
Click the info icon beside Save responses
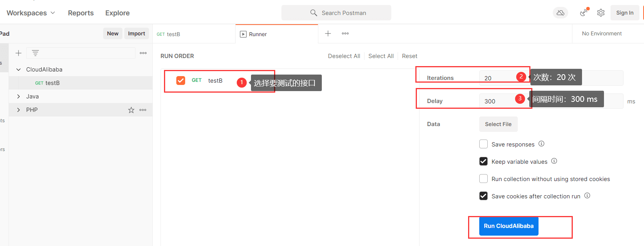541,144
